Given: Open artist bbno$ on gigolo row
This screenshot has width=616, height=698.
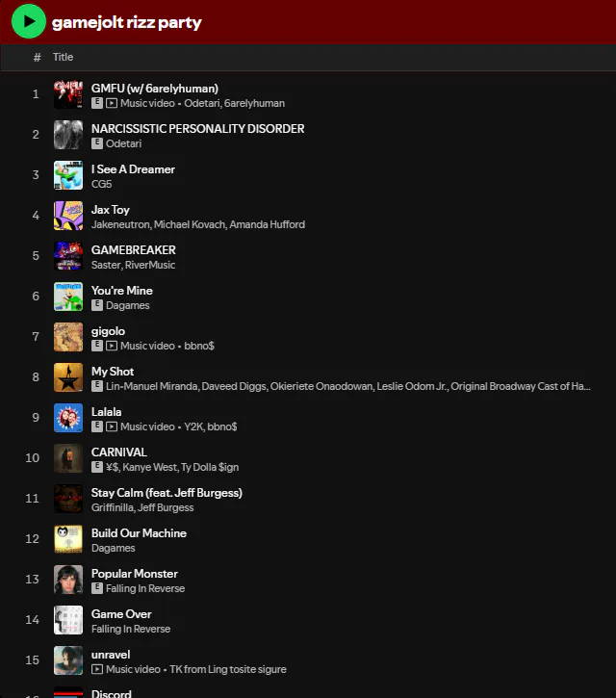Looking at the screenshot, I should pos(199,346).
